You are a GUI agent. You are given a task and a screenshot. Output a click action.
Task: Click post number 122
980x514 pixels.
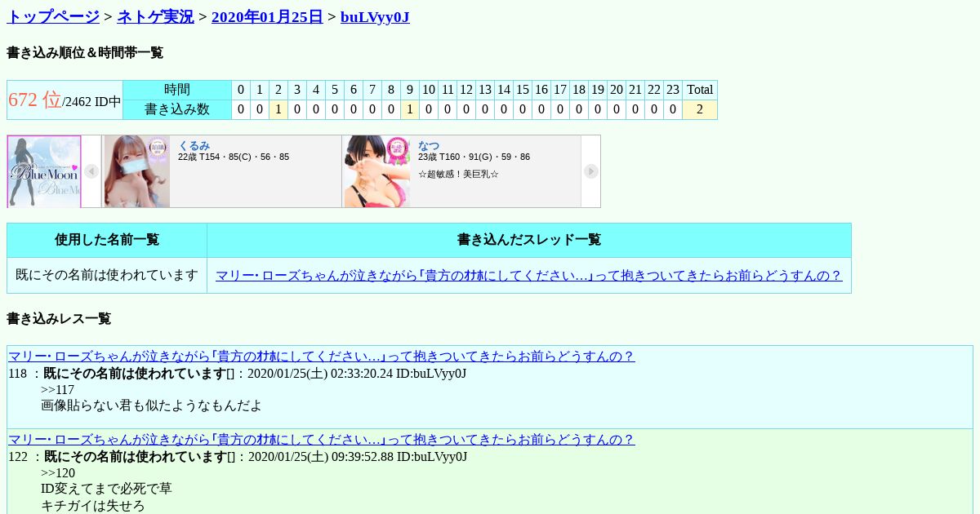(x=18, y=457)
